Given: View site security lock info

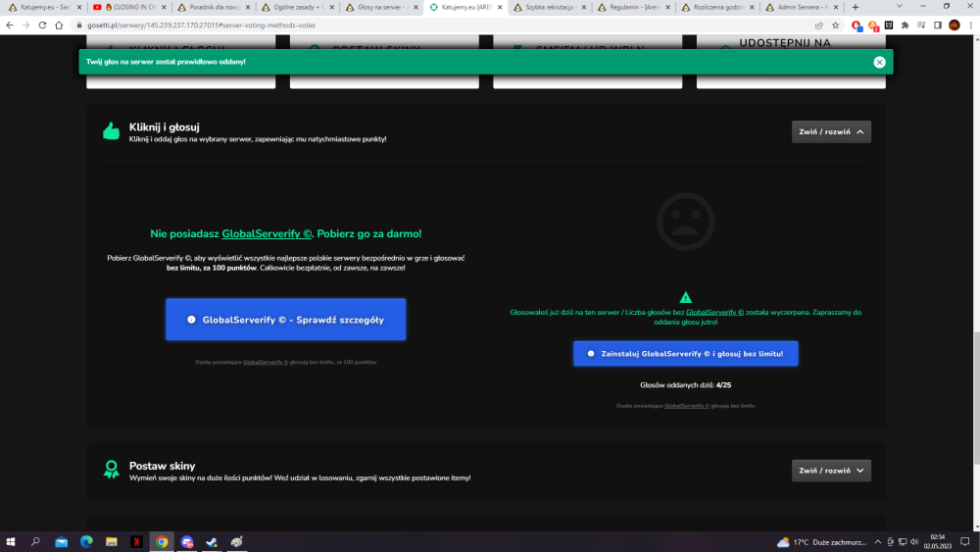Looking at the screenshot, I should pyautogui.click(x=78, y=25).
